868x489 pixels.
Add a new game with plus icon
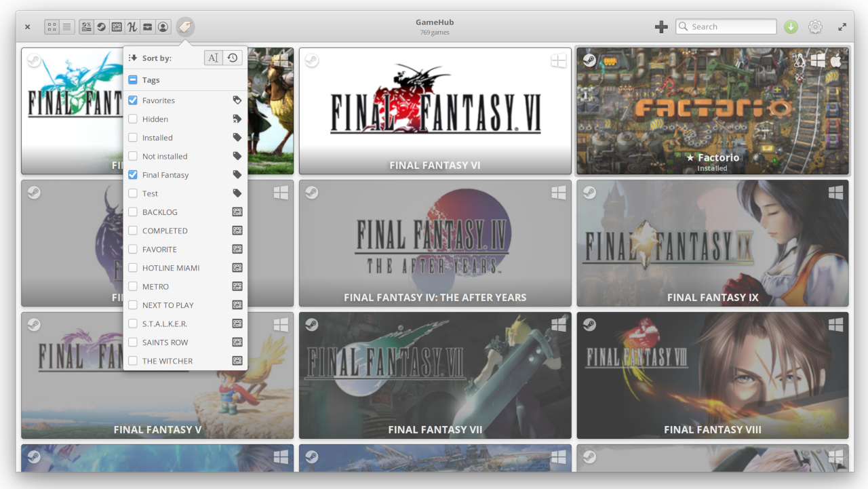click(661, 27)
